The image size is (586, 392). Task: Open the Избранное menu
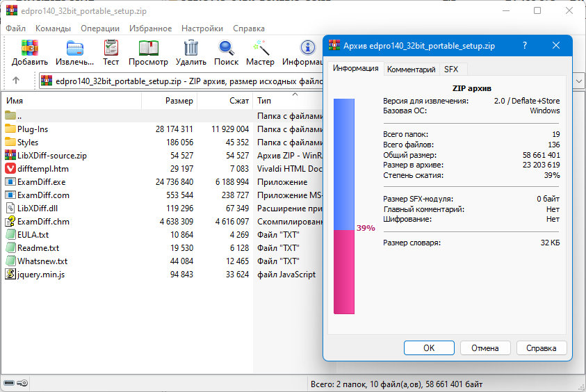point(151,28)
